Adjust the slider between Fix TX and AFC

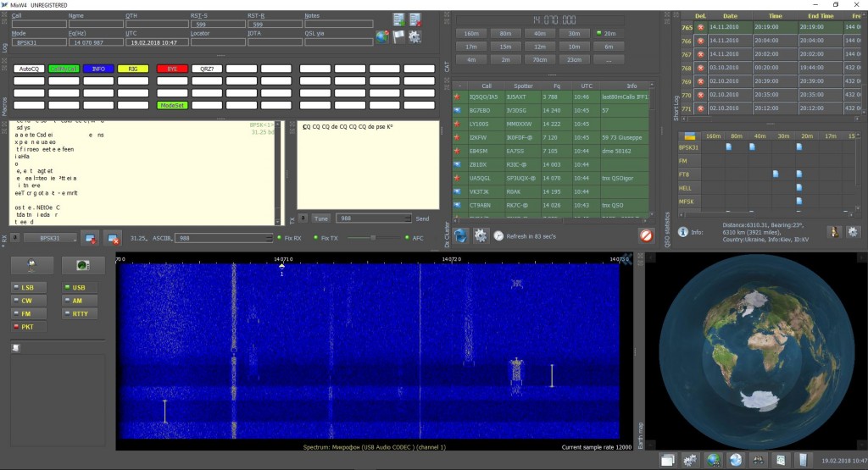pyautogui.click(x=373, y=238)
